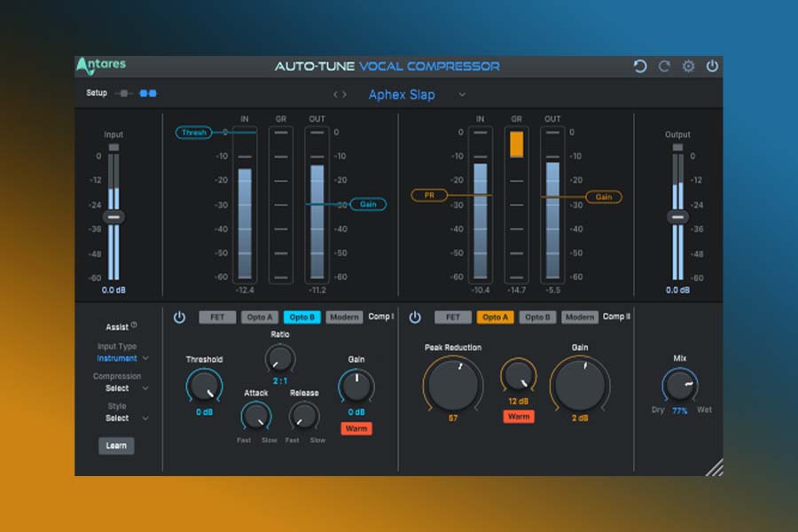Select Opto A mode for Comp II
This screenshot has width=798, height=532.
coord(495,317)
